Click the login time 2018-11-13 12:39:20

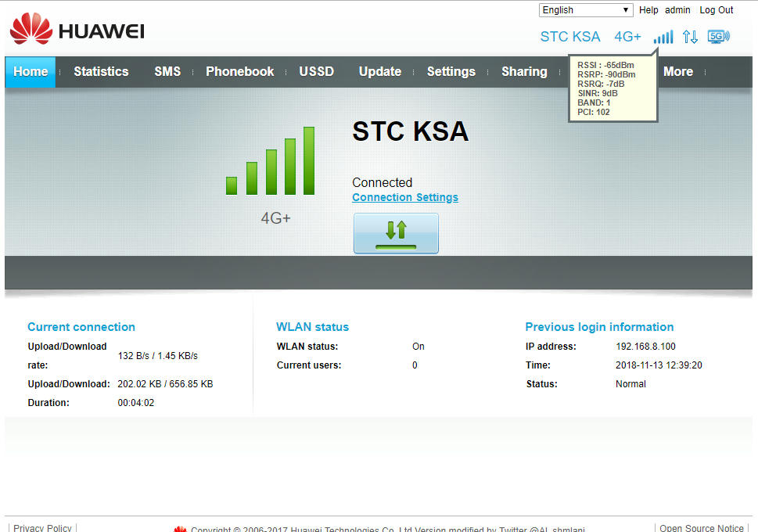[x=659, y=365]
